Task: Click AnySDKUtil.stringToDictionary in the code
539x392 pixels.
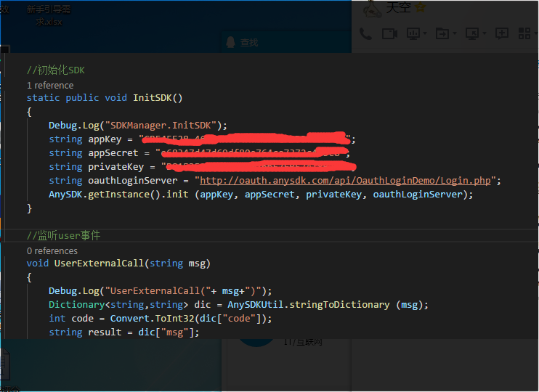Action: click(x=309, y=305)
